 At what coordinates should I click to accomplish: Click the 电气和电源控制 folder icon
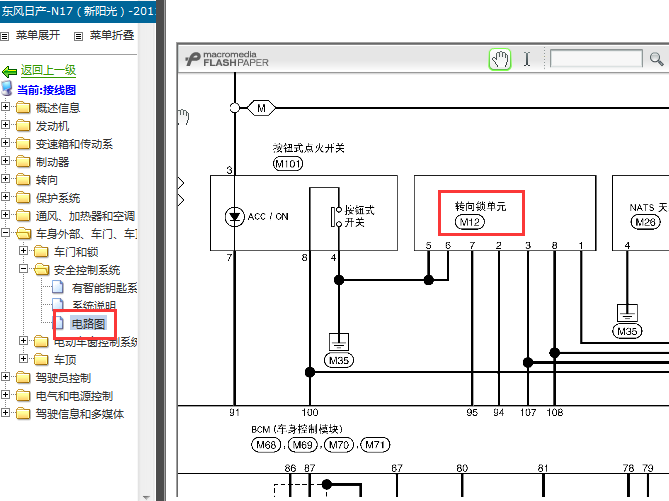click(23, 395)
